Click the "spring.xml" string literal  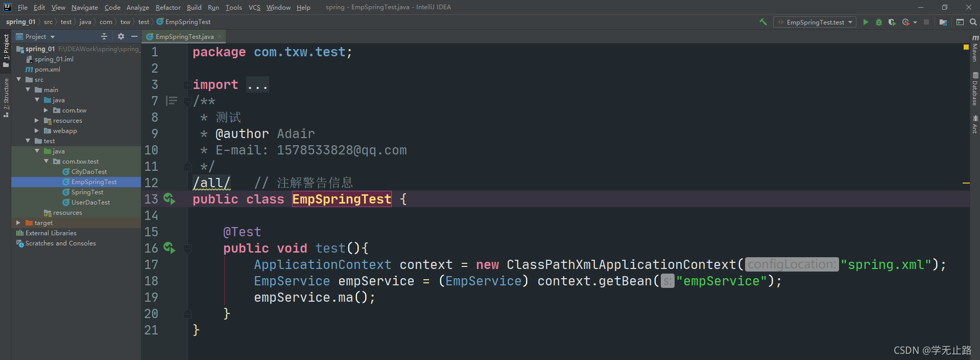coord(886,264)
